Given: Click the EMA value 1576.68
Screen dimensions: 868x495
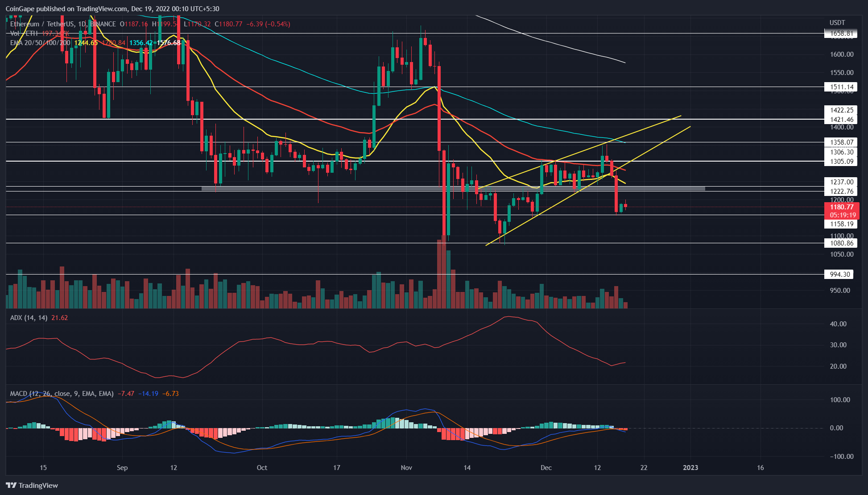Looking at the screenshot, I should pyautogui.click(x=169, y=43).
